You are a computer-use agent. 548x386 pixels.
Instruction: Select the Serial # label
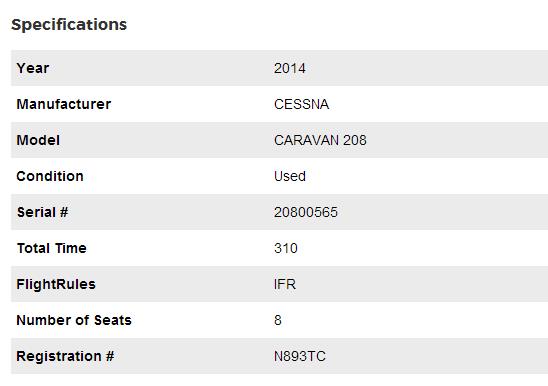coord(43,212)
